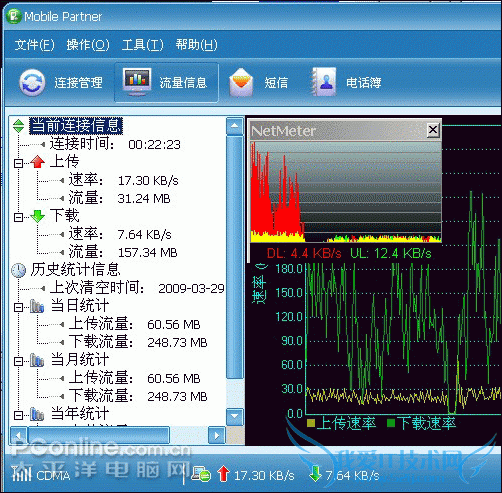Click the green up-down arrows connection icon
This screenshot has height=493, width=502.
click(19, 126)
